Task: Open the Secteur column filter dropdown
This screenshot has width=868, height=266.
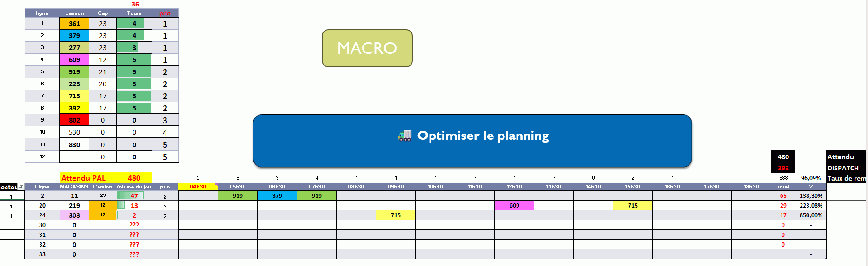Action: click(21, 187)
